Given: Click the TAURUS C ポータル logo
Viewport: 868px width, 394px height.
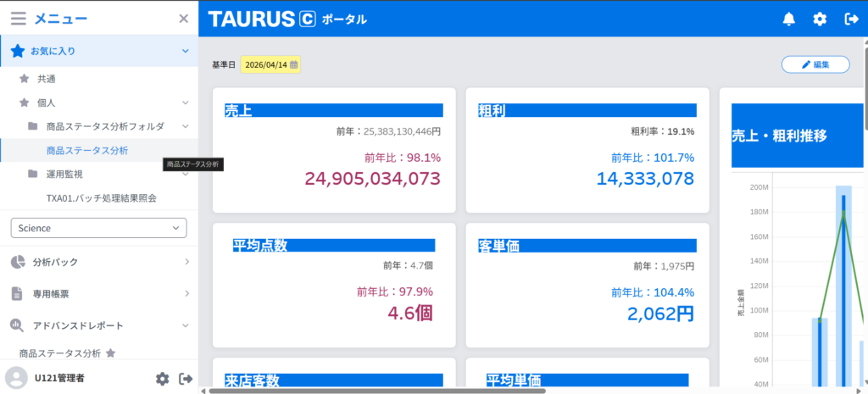Looking at the screenshot, I should (287, 19).
